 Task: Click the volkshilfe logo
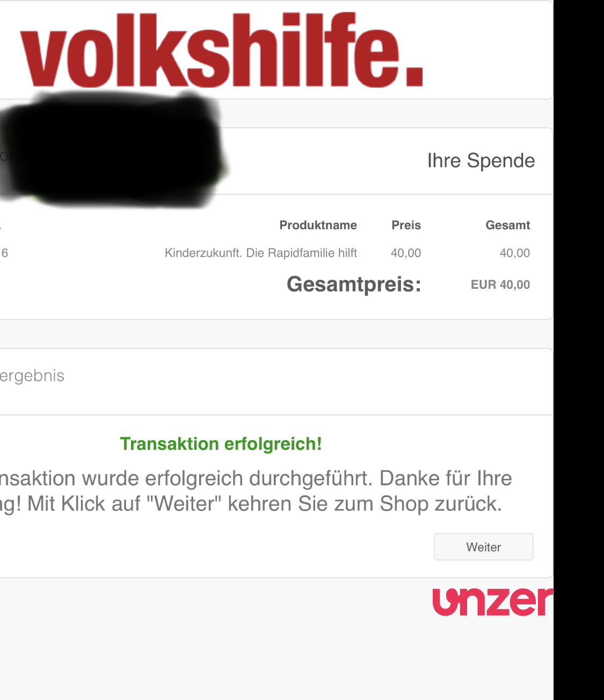221,50
